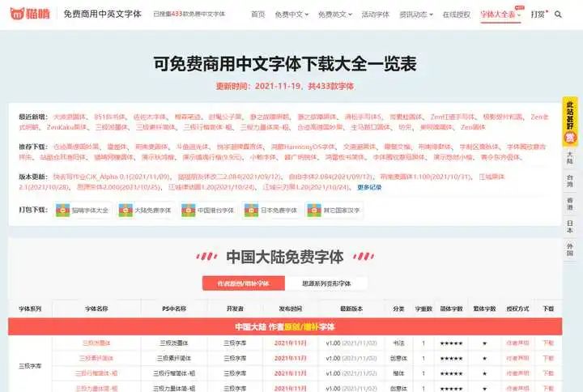
Task: Click 下载 for 三极行楷简体-粗 row
Action: [548, 373]
